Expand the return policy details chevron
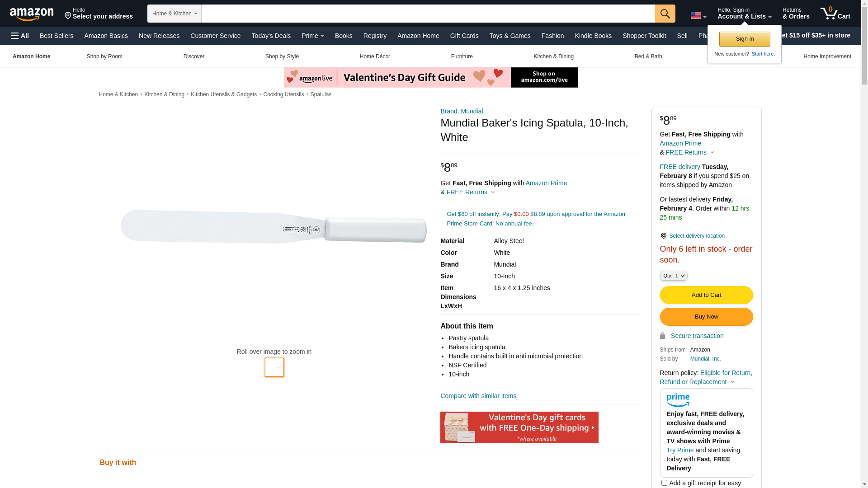Screen dimensions: 868x488 732,382
